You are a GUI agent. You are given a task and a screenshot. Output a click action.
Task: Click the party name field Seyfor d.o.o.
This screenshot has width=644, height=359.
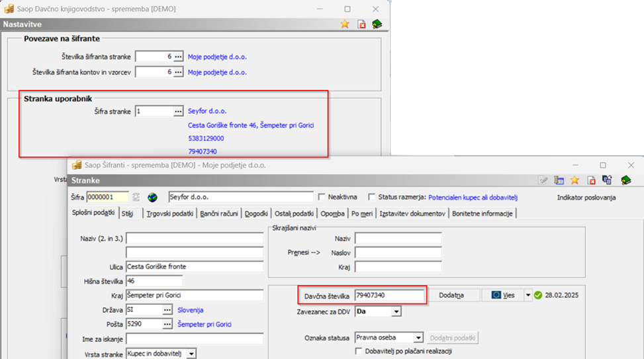pos(241,197)
